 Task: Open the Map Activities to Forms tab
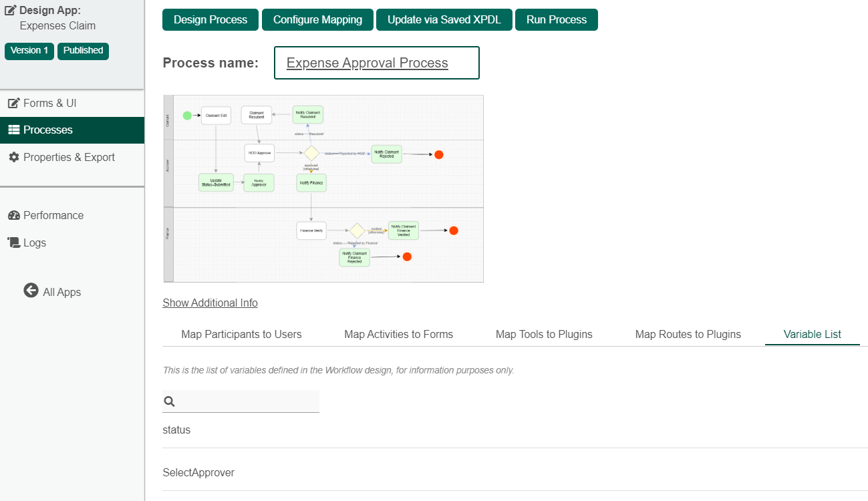[x=398, y=335]
